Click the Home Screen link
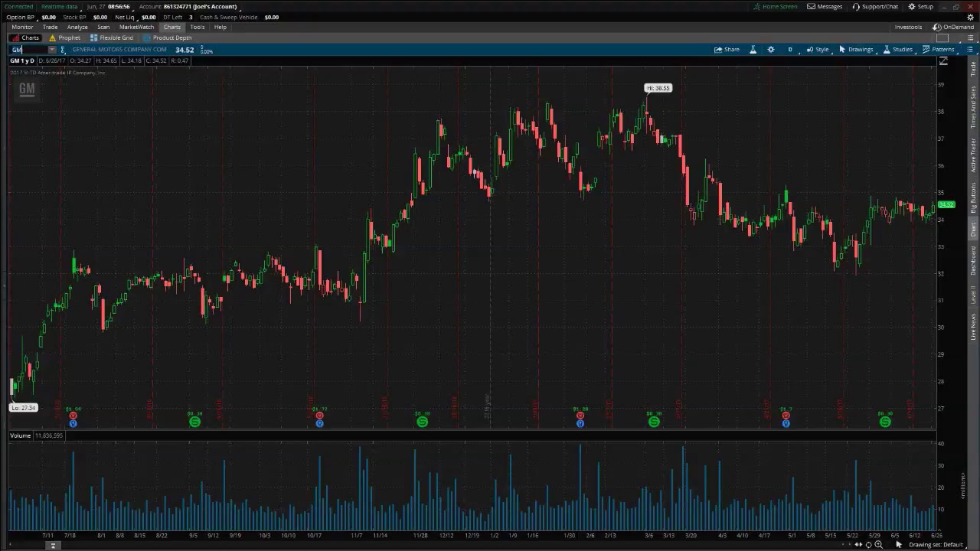 775,7
